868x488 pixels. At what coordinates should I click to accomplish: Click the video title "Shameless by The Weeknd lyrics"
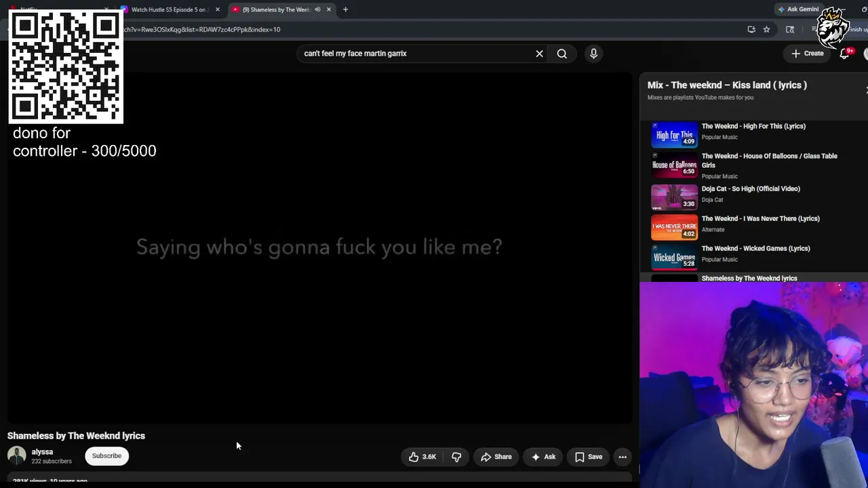click(x=76, y=436)
